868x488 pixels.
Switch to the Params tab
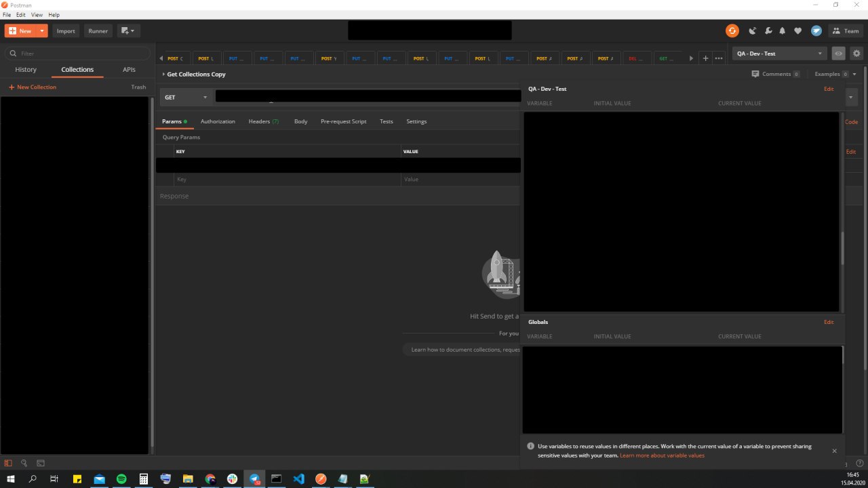click(x=174, y=121)
